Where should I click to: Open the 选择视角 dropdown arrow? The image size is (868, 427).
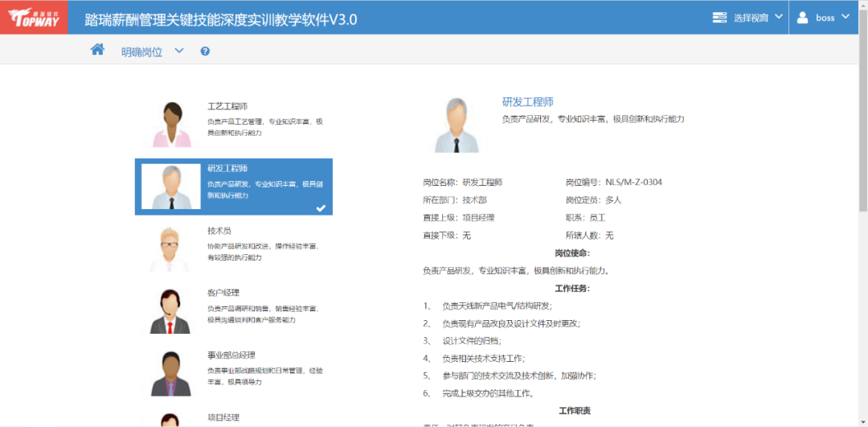[x=778, y=18]
